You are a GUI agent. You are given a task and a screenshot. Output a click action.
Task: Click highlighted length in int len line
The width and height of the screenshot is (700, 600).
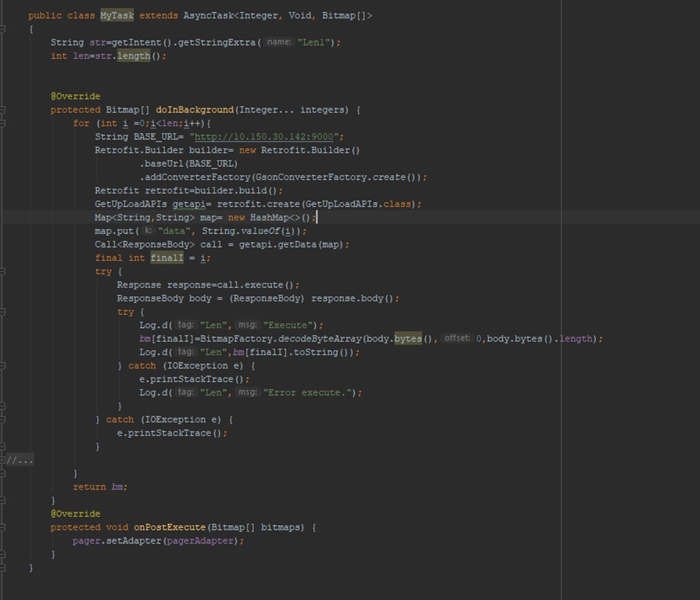click(x=134, y=56)
